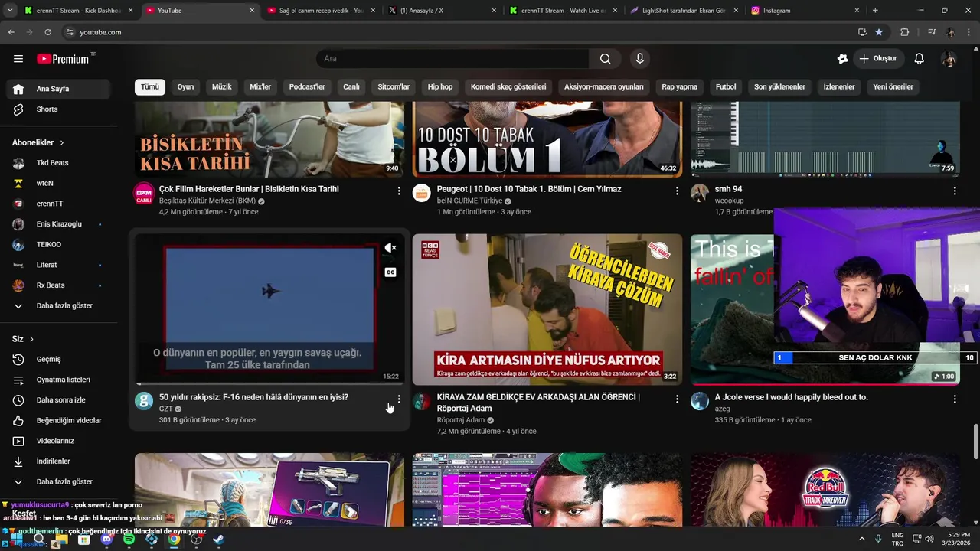Image resolution: width=980 pixels, height=551 pixels.
Task: Open the Peugeot 10 Dost 10 Tabak title
Action: (x=529, y=189)
